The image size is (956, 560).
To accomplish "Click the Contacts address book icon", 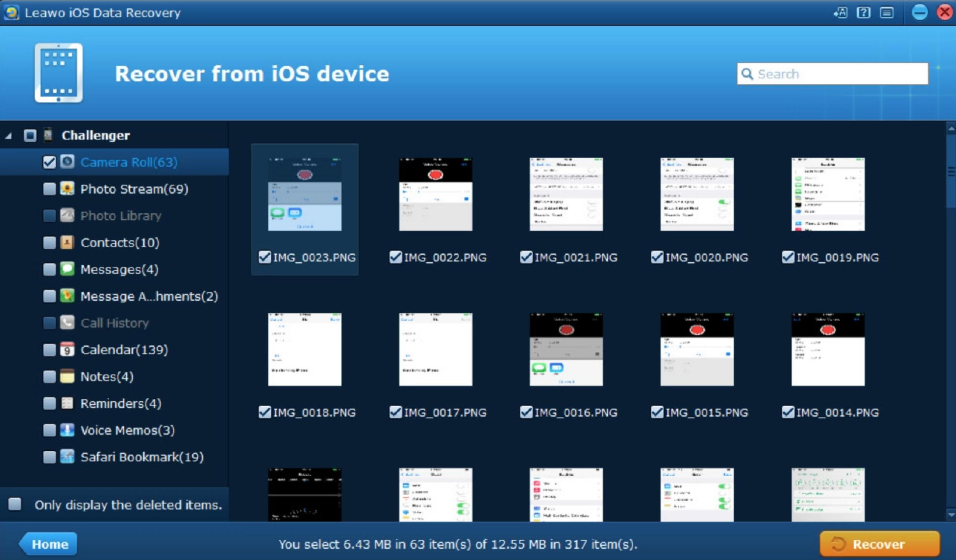I will [x=67, y=242].
